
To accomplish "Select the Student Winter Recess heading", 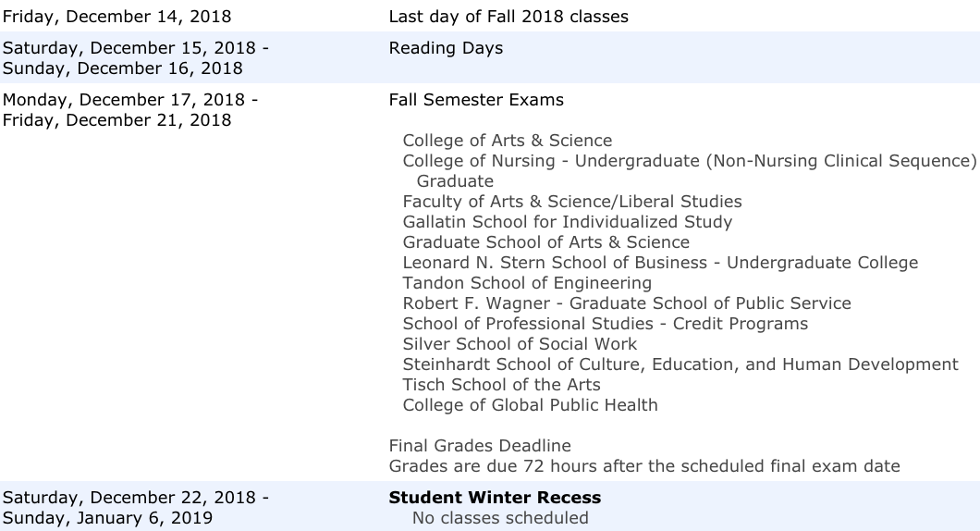I will (495, 497).
